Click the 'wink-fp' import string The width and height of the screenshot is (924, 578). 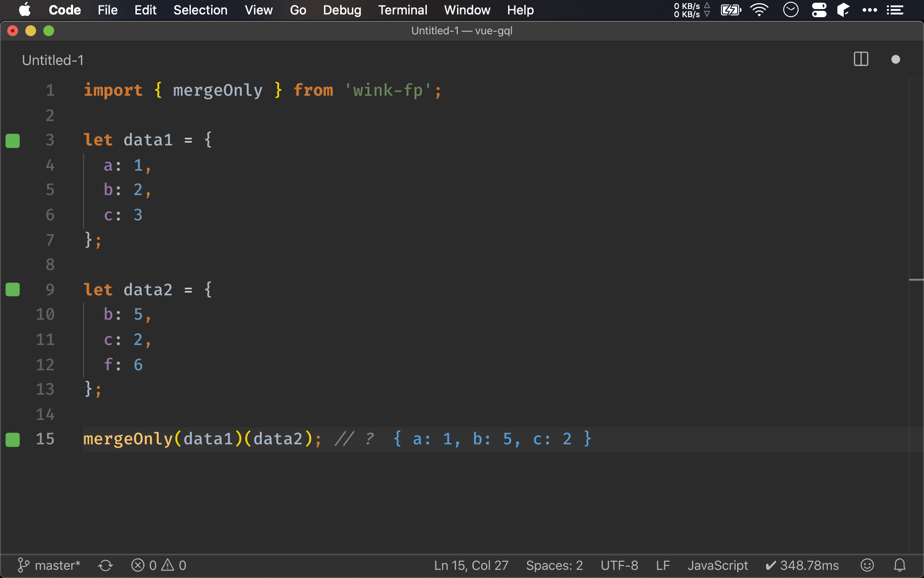click(x=388, y=90)
